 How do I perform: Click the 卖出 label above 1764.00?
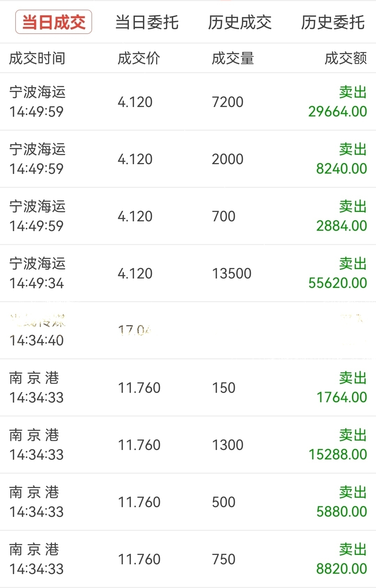point(353,378)
